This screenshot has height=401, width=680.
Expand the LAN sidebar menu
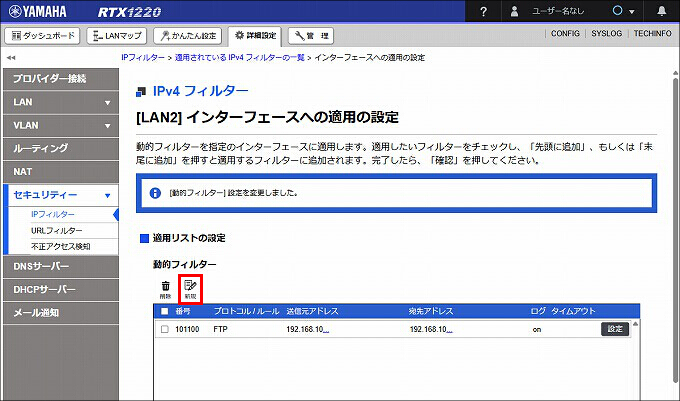point(61,102)
